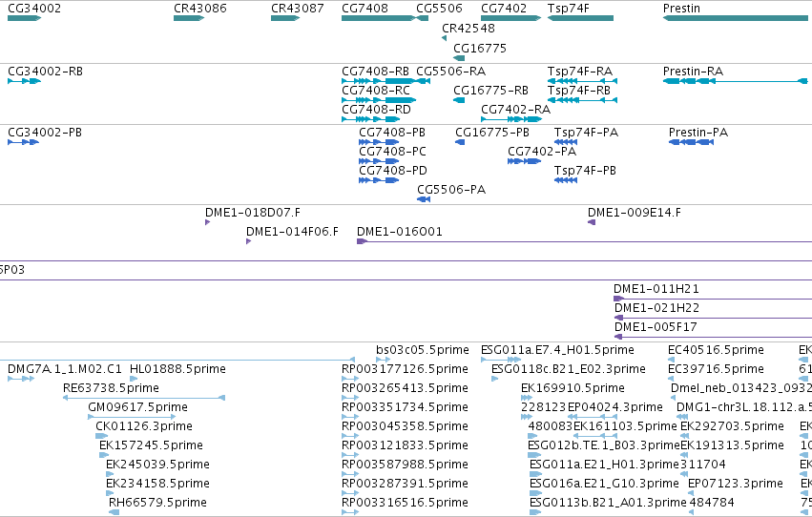Select EST EK157245.5prime
The image size is (812, 517).
104,455
